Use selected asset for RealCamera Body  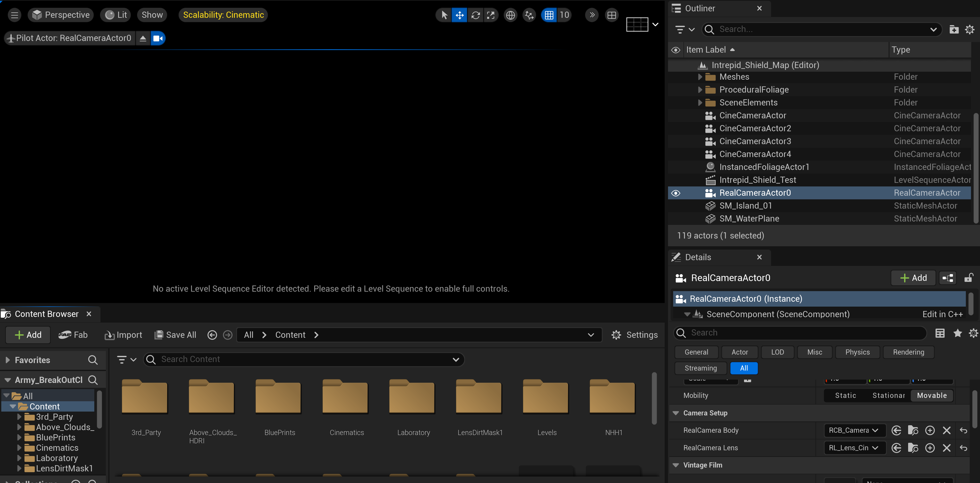(x=896, y=431)
